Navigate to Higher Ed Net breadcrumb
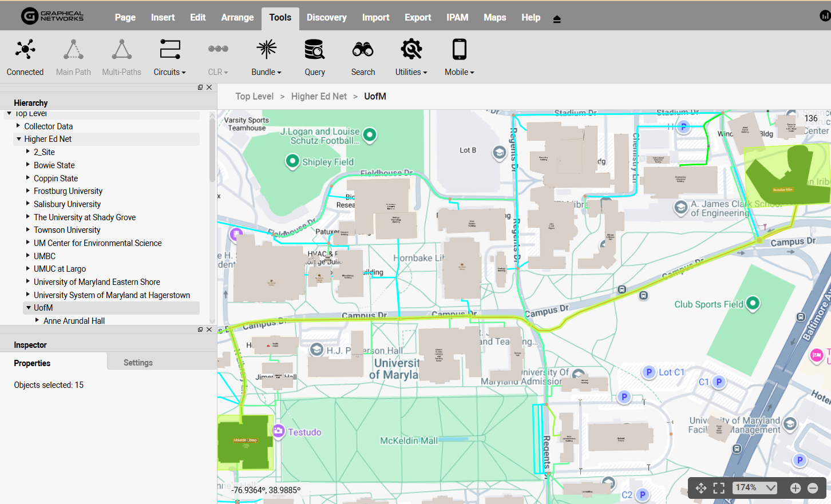Image resolution: width=831 pixels, height=504 pixels. click(319, 97)
